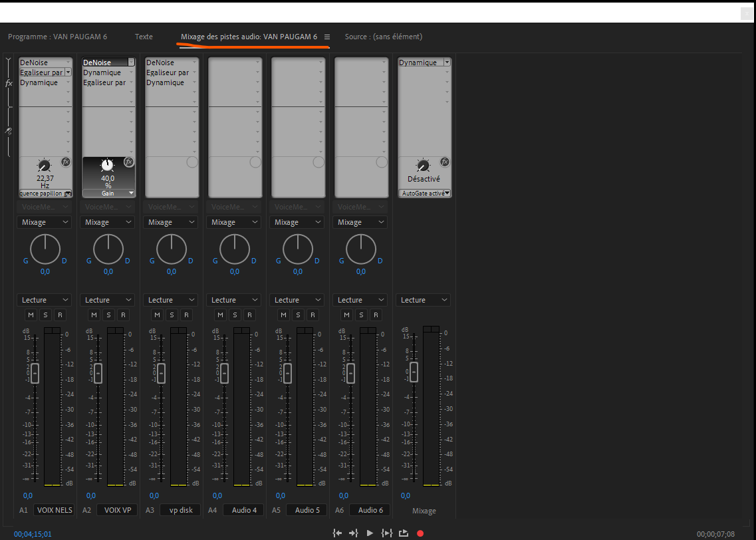Click the A6 Audio 6 track name field
The image size is (756, 540).
point(370,510)
